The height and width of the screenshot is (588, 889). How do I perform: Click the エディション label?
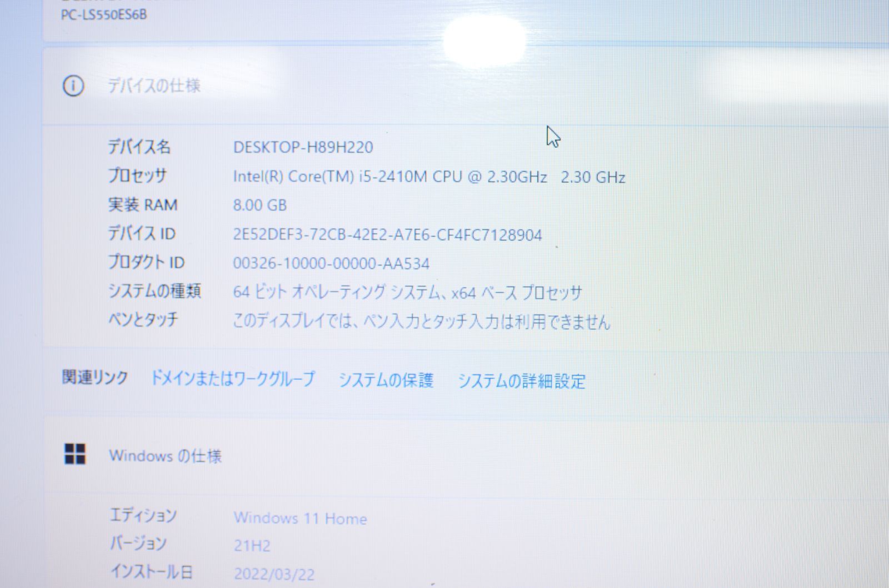(143, 515)
